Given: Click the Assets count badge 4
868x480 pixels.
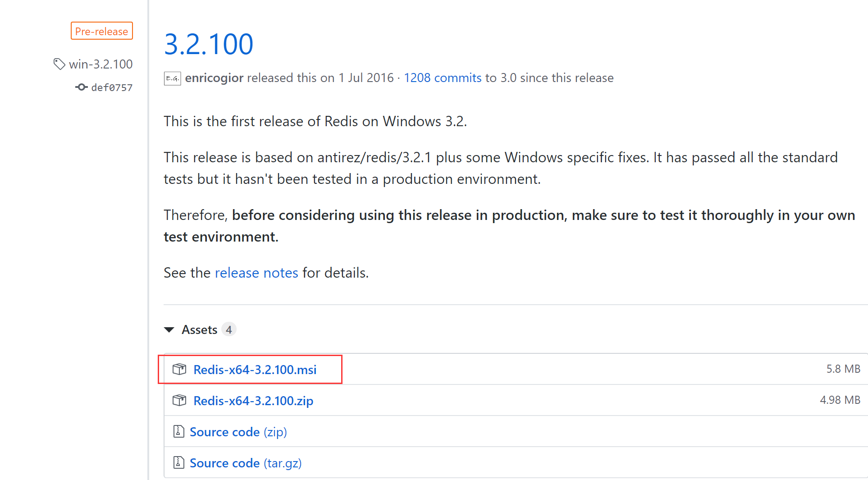Looking at the screenshot, I should [x=229, y=330].
